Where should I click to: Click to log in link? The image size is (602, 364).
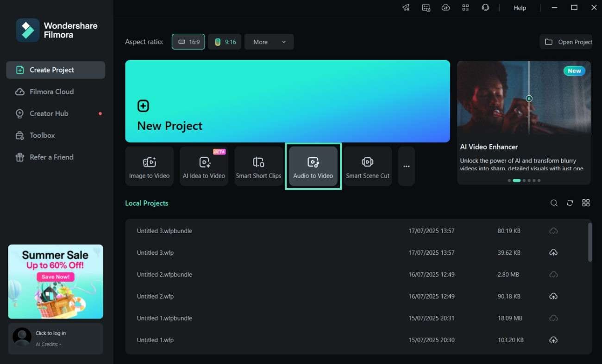50,333
